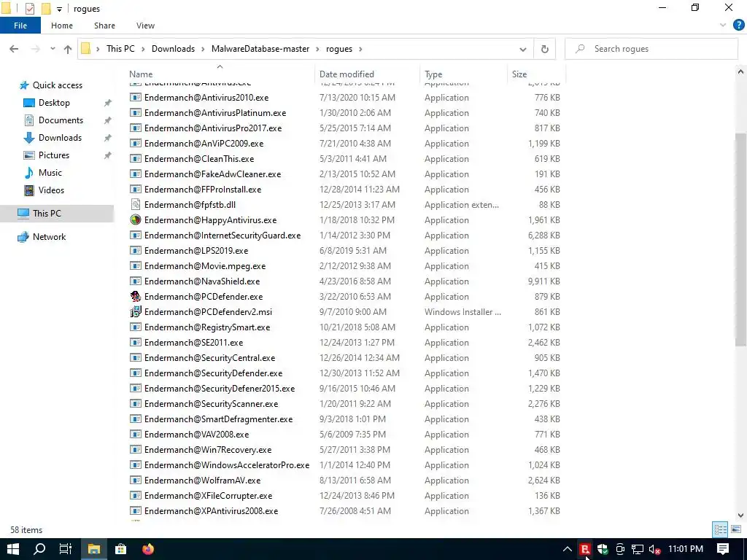Select Videos in the navigation pane

51,190
